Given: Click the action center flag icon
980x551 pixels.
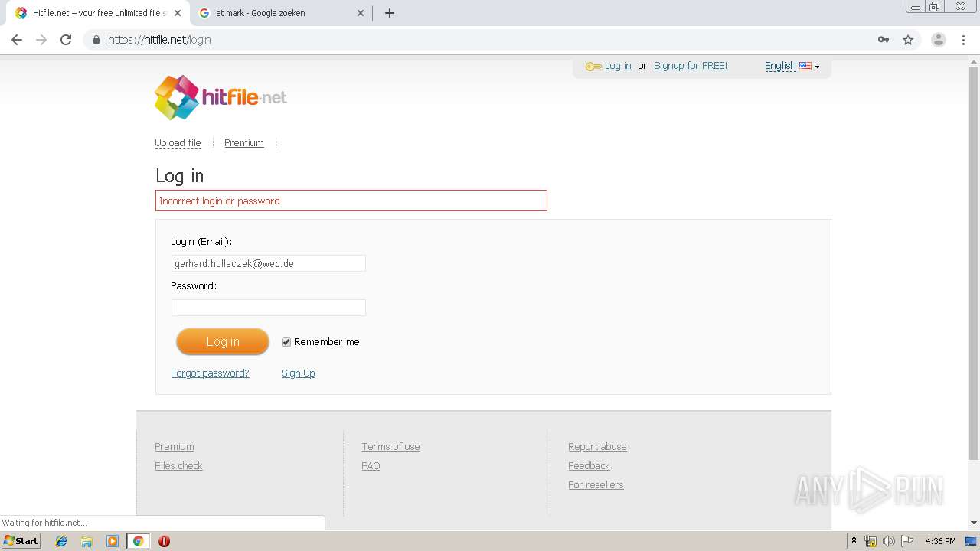Looking at the screenshot, I should pos(907,541).
